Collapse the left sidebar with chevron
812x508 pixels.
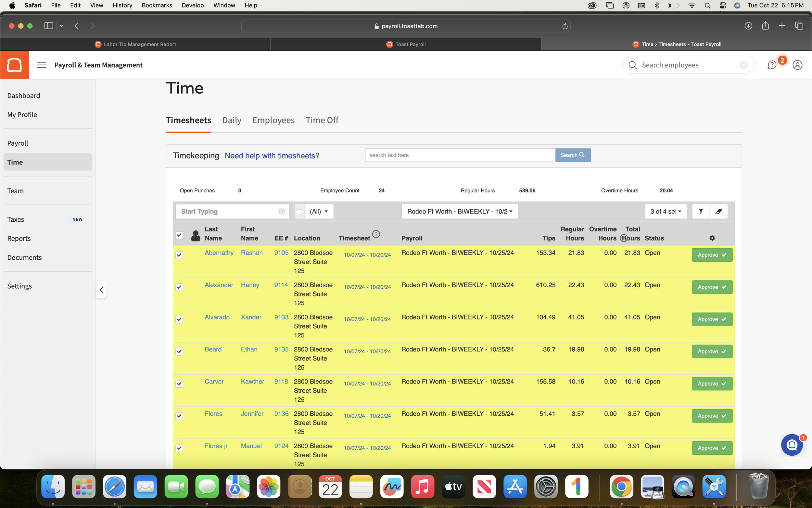pos(101,290)
